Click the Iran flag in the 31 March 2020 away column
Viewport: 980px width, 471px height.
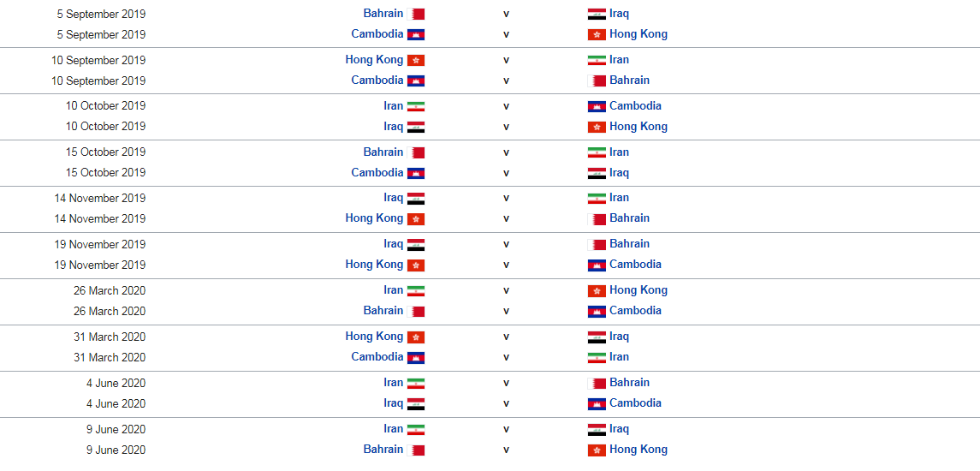(x=597, y=358)
